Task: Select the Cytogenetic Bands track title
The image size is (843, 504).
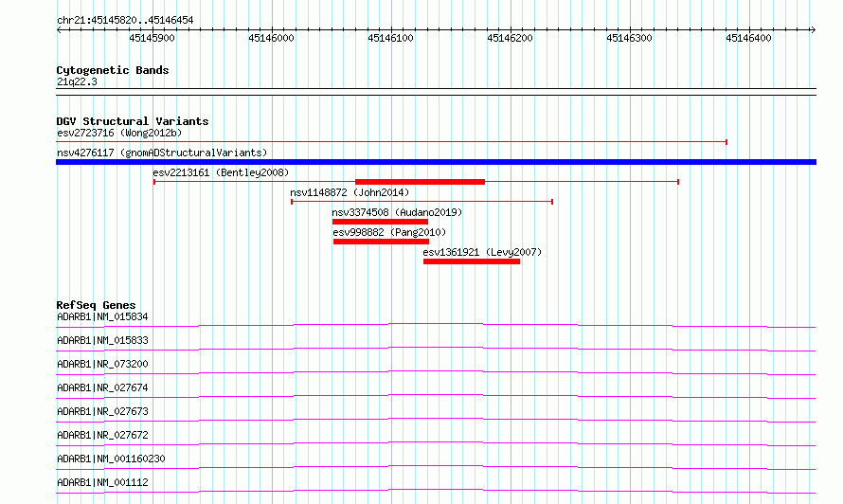Action: point(113,70)
